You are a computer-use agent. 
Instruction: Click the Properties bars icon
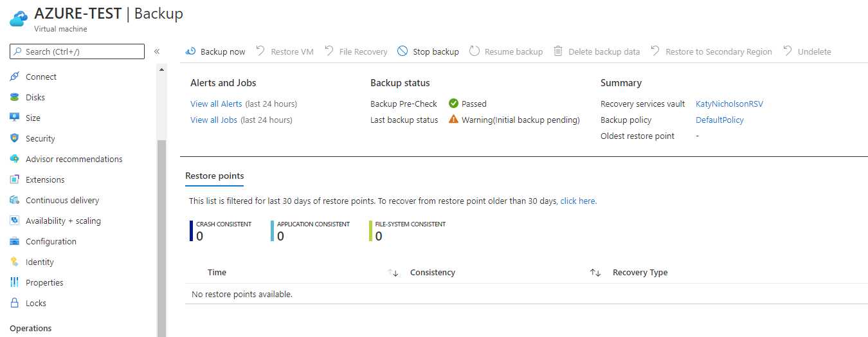pyautogui.click(x=14, y=282)
